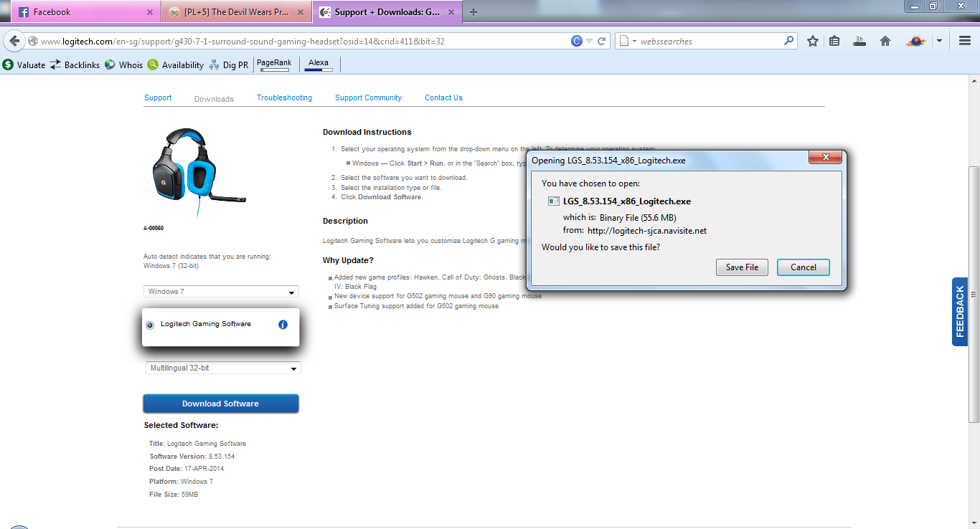The image size is (980, 529).
Task: Close the Support + Downloads tab
Action: point(450,12)
